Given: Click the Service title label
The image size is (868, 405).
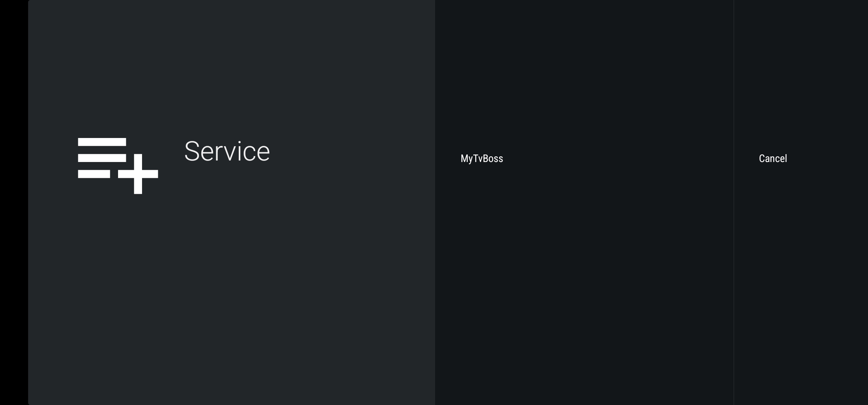Looking at the screenshot, I should [227, 151].
